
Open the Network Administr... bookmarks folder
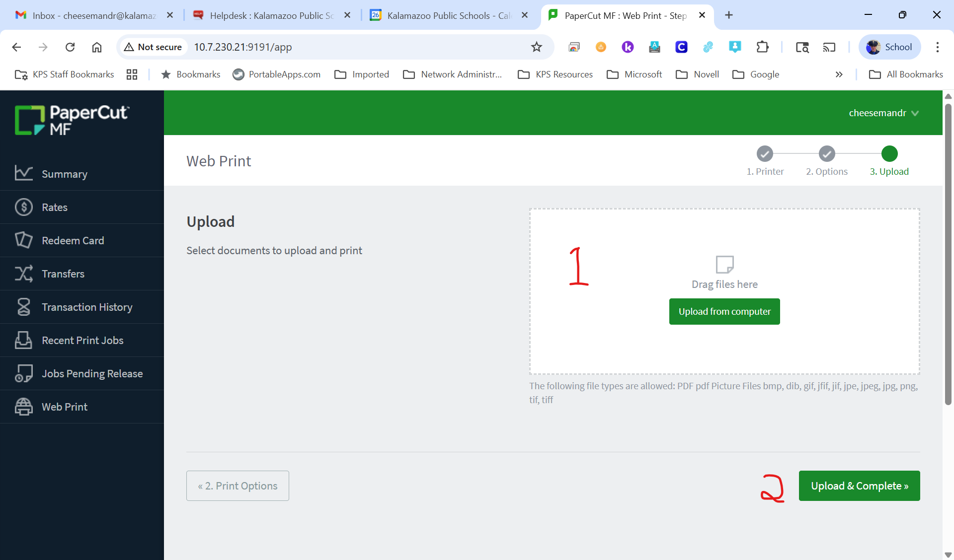tap(453, 74)
